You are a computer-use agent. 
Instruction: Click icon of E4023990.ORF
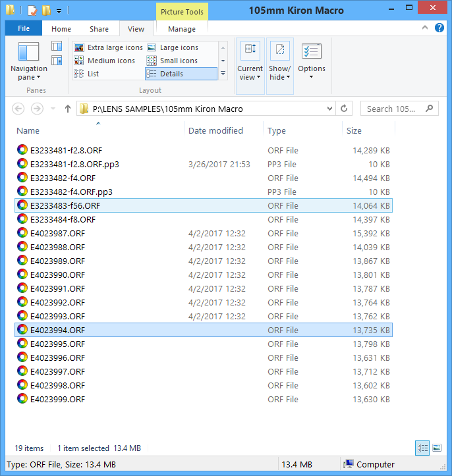click(22, 274)
